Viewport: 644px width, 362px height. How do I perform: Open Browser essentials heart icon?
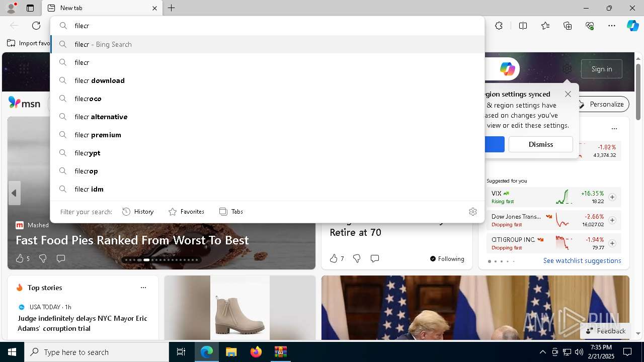(x=590, y=26)
